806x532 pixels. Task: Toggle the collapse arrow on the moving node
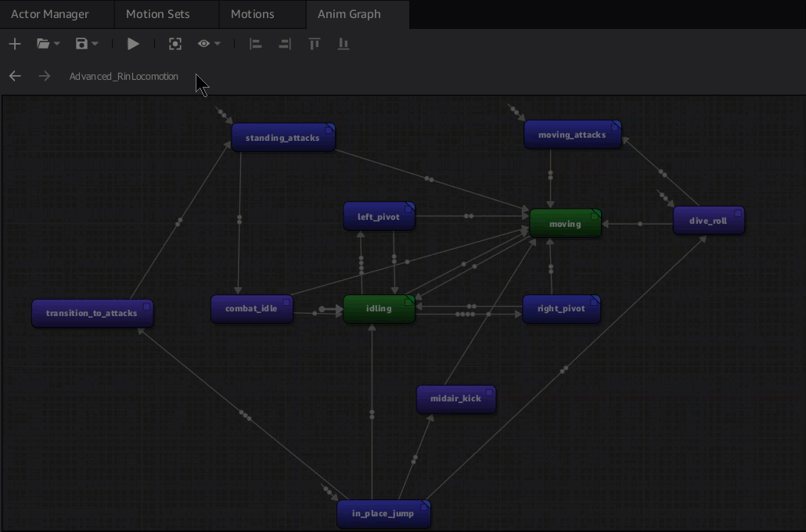(x=596, y=213)
